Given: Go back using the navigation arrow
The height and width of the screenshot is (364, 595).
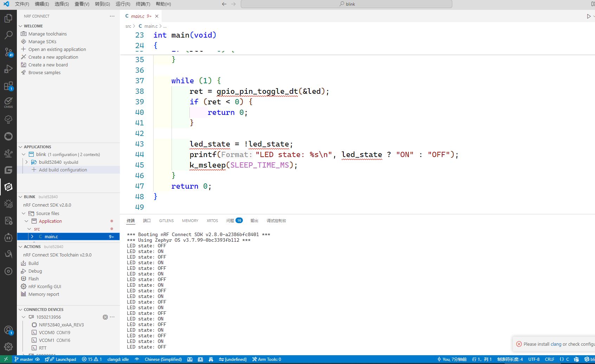Looking at the screenshot, I should (x=224, y=4).
